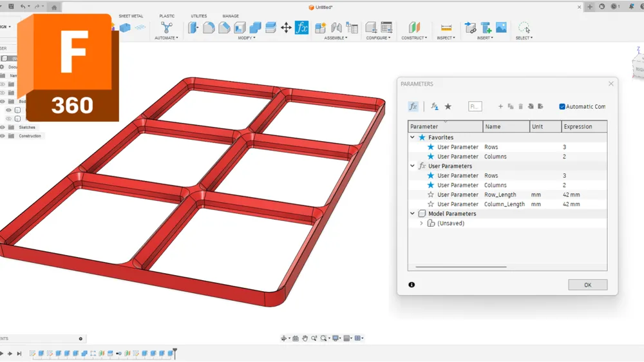644x362 pixels.
Task: Click the import parameters icon in dialog
Action: pyautogui.click(x=531, y=106)
